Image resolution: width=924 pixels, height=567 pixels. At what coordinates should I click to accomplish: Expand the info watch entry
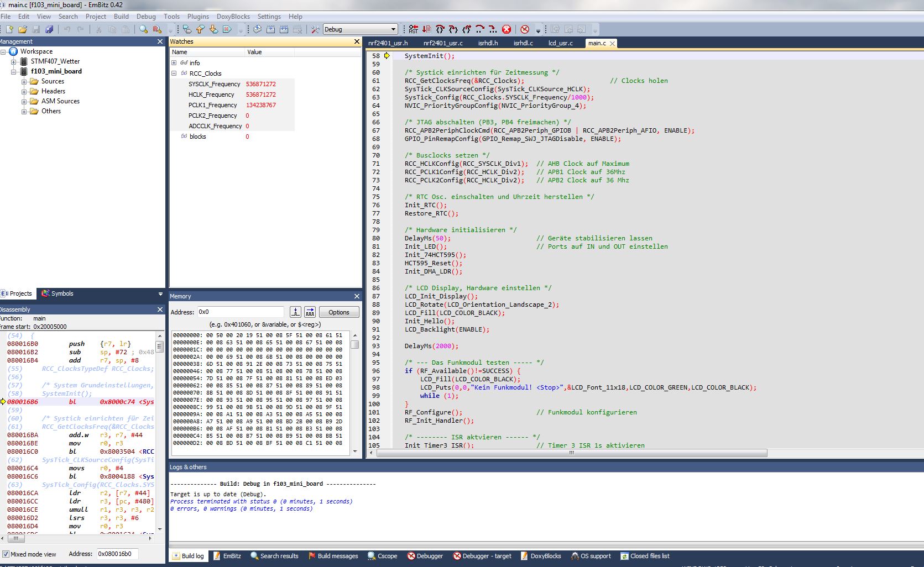point(174,63)
